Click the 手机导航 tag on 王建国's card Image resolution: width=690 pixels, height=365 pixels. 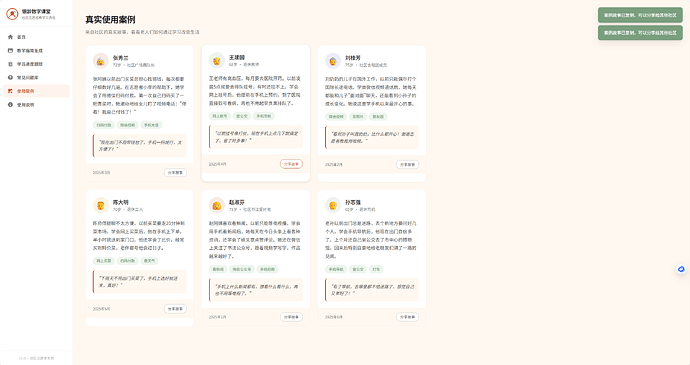click(264, 116)
